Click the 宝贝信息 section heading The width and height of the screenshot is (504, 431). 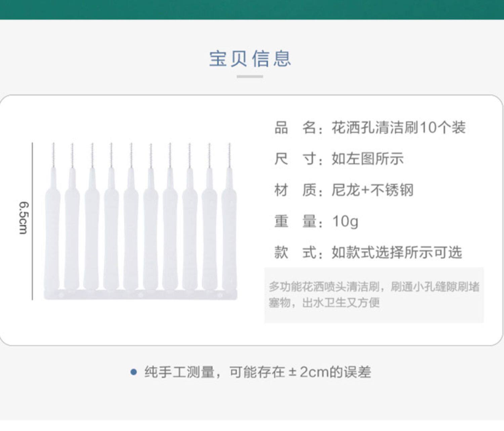tap(250, 58)
